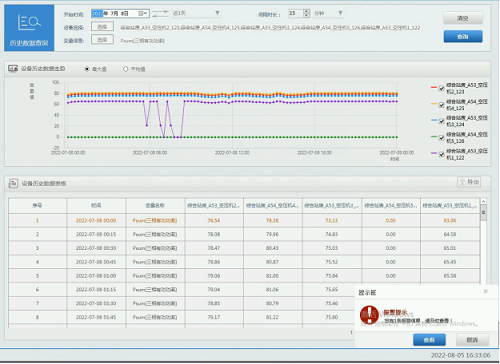Uncheck the A53_空压机2_123 legend checkbox

pos(441,88)
